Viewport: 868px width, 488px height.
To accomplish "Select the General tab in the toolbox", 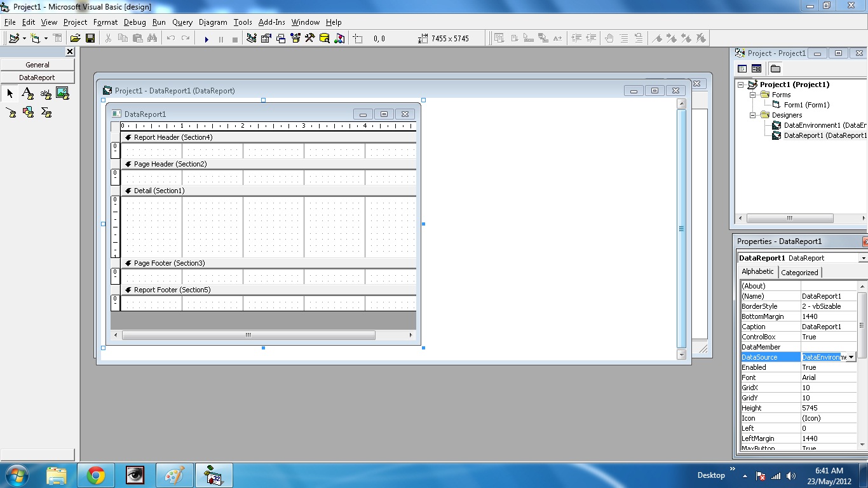I will click(x=36, y=64).
